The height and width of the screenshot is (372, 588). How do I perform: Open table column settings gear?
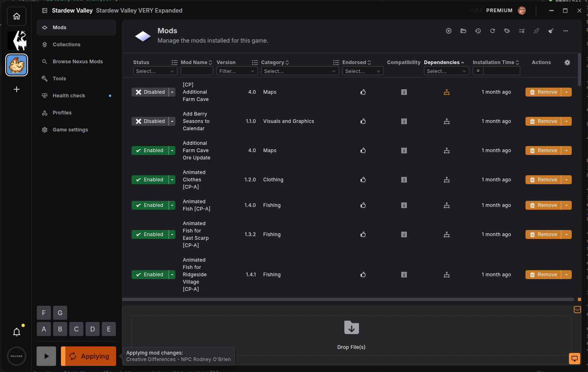click(x=567, y=62)
